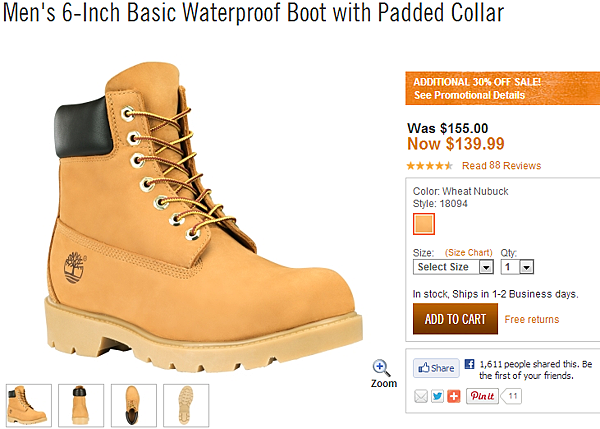Open the red plus share icon
The width and height of the screenshot is (600, 429).
point(454,396)
